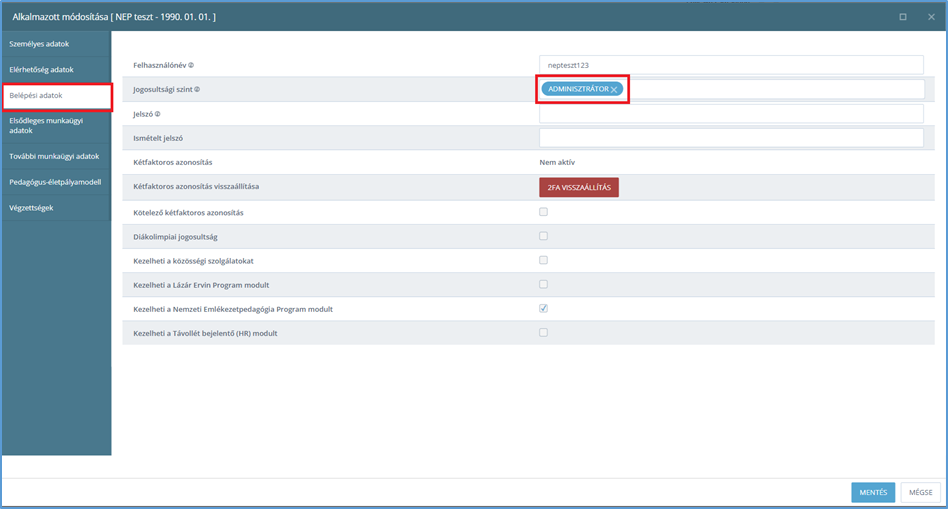Click the info icon next to Felhasználónév
This screenshot has height=509, width=948.
191,65
